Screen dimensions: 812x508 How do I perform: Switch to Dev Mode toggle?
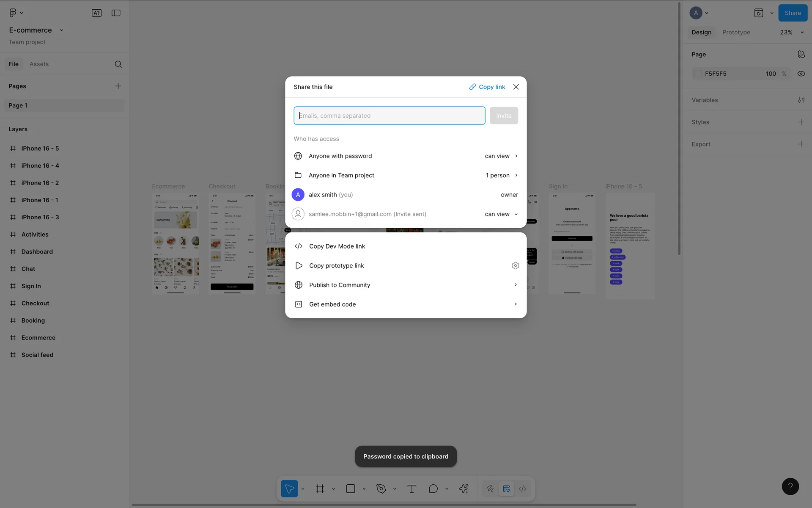[523, 489]
